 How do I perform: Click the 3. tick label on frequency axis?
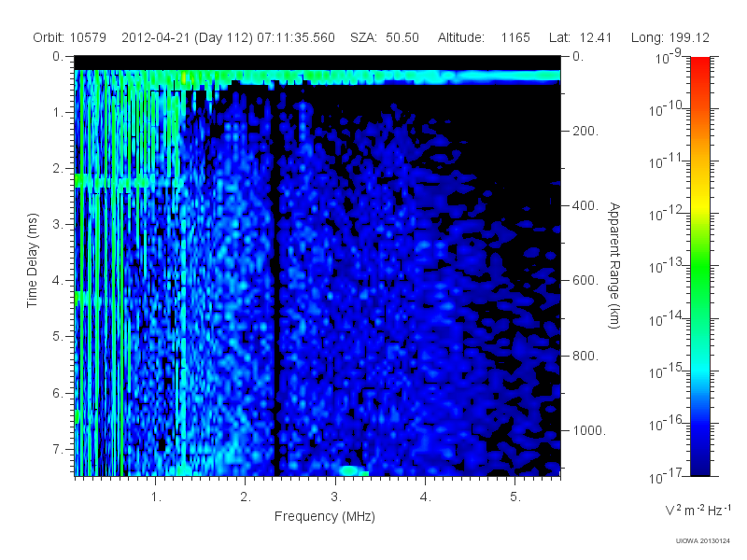(x=336, y=497)
